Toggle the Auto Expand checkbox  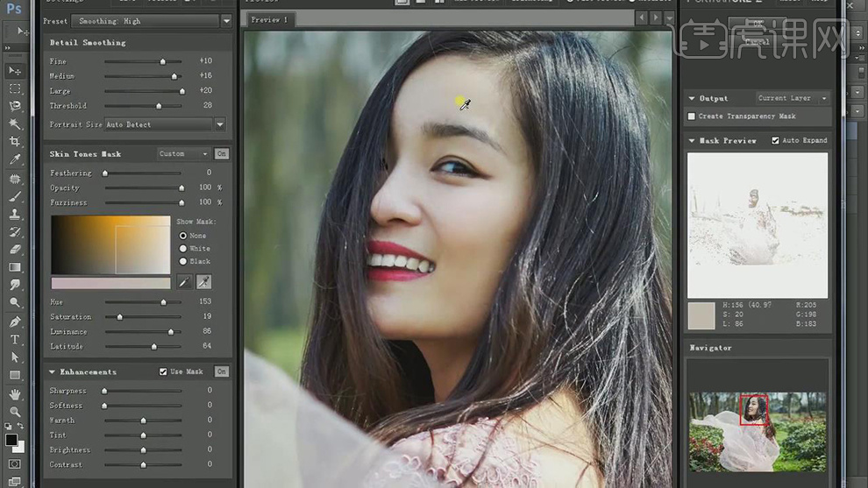click(775, 140)
